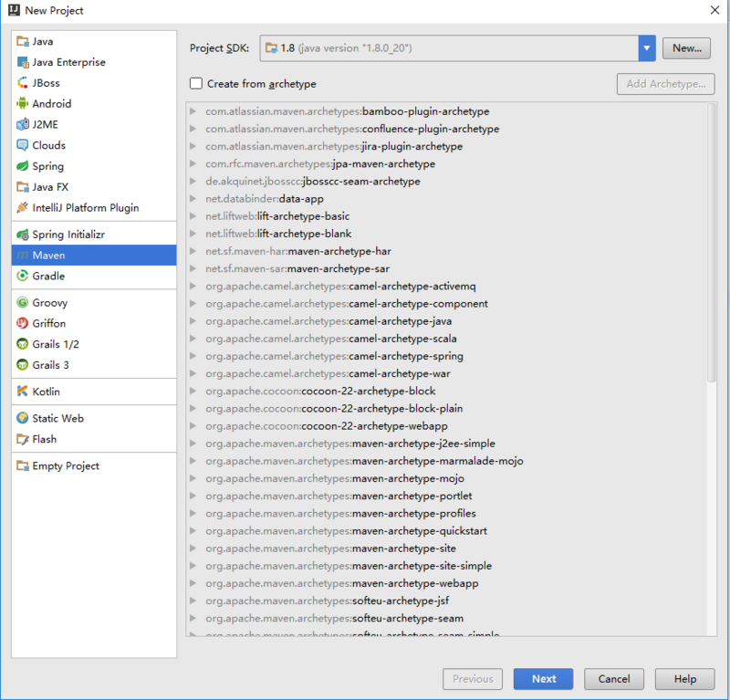This screenshot has height=700, width=730.
Task: Expand maven-archetype-quickstart entry
Action: [193, 530]
